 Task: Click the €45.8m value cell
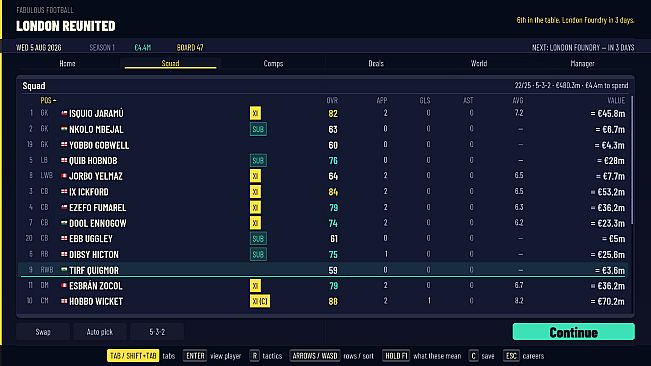pyautogui.click(x=607, y=114)
